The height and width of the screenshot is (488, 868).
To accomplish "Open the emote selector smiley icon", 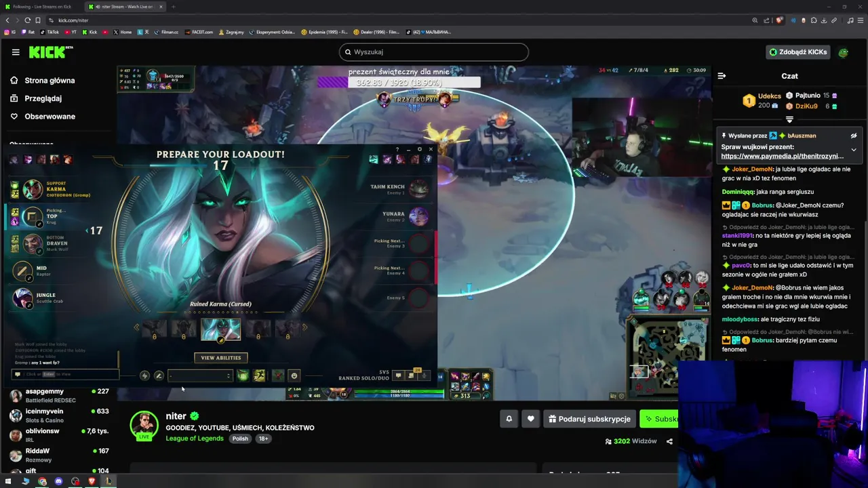I will click(294, 375).
